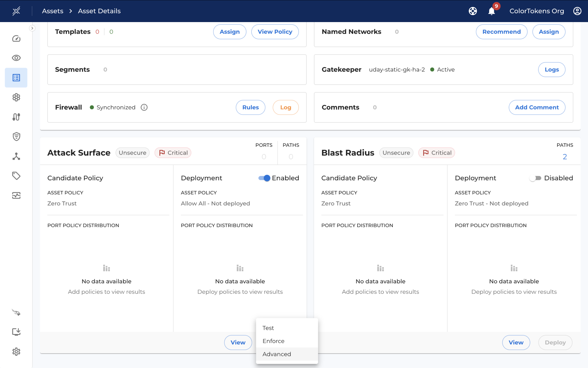Screen dimensions: 588x368
Task: Open the user profile icon
Action: [577, 11]
